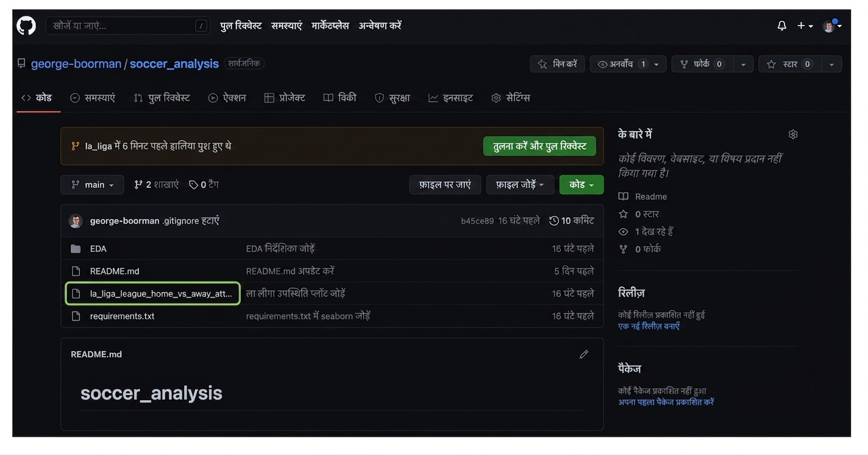Click 'एक नई रिलीज़ बनाएं' link
This screenshot has width=868, height=455.
649,326
